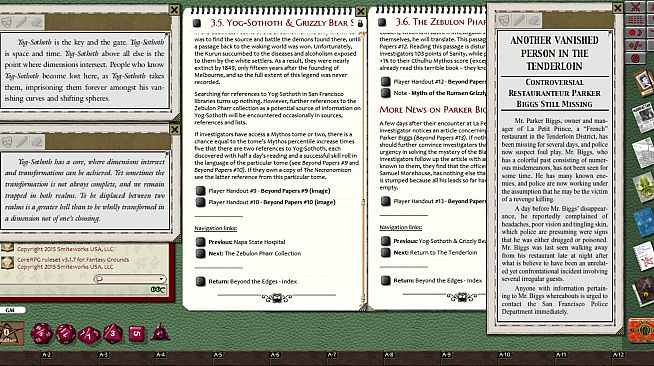The height and width of the screenshot is (366, 654).
Task: Go to Next: The Zebulon Pharr Collection
Action: pos(254,253)
